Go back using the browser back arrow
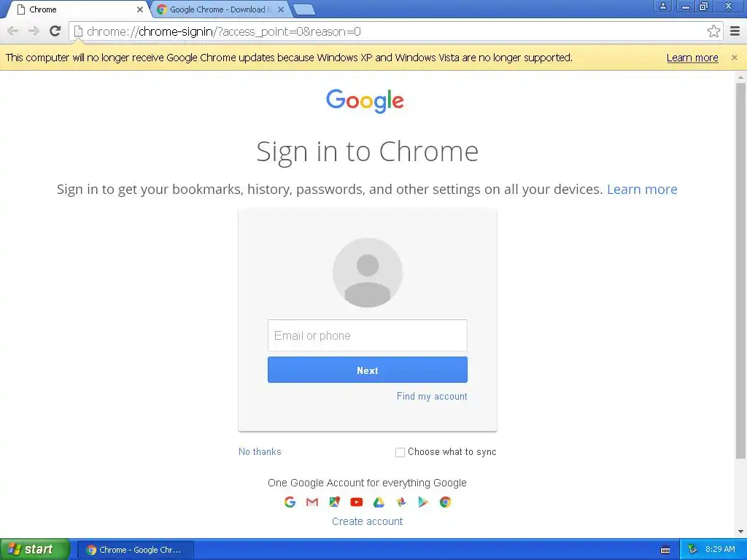The width and height of the screenshot is (747, 560). click(x=13, y=31)
